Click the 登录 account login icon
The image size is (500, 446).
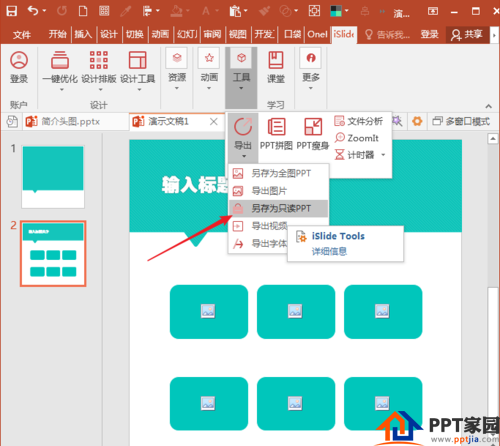click(x=19, y=60)
